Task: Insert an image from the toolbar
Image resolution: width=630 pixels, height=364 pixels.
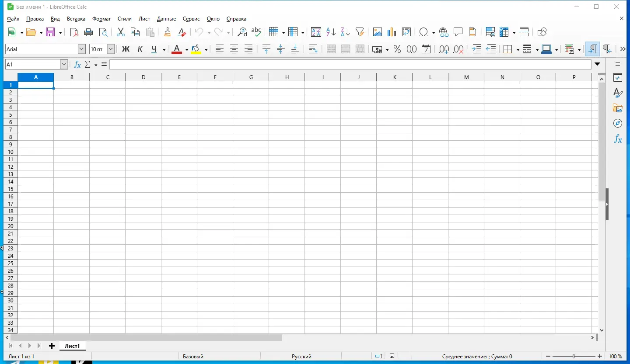Action: [x=378, y=32]
